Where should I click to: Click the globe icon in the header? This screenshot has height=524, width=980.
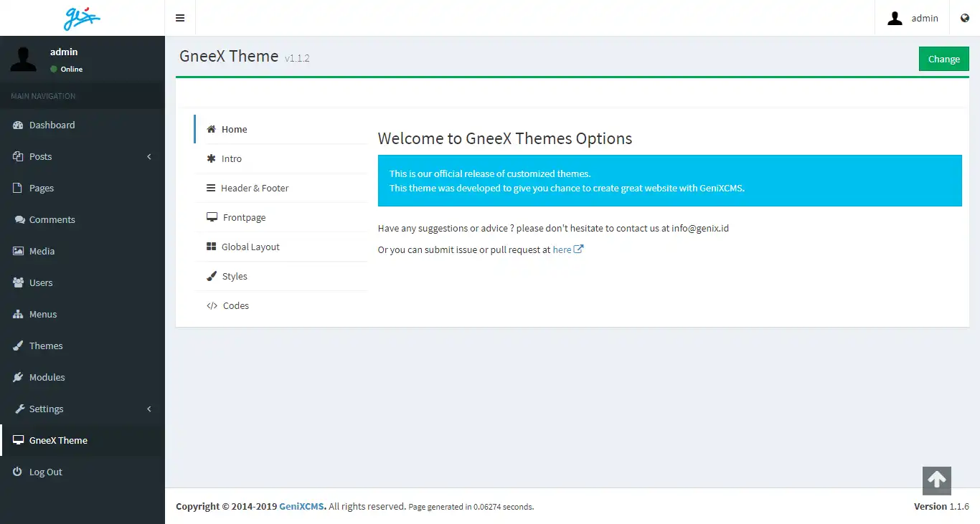tap(965, 18)
